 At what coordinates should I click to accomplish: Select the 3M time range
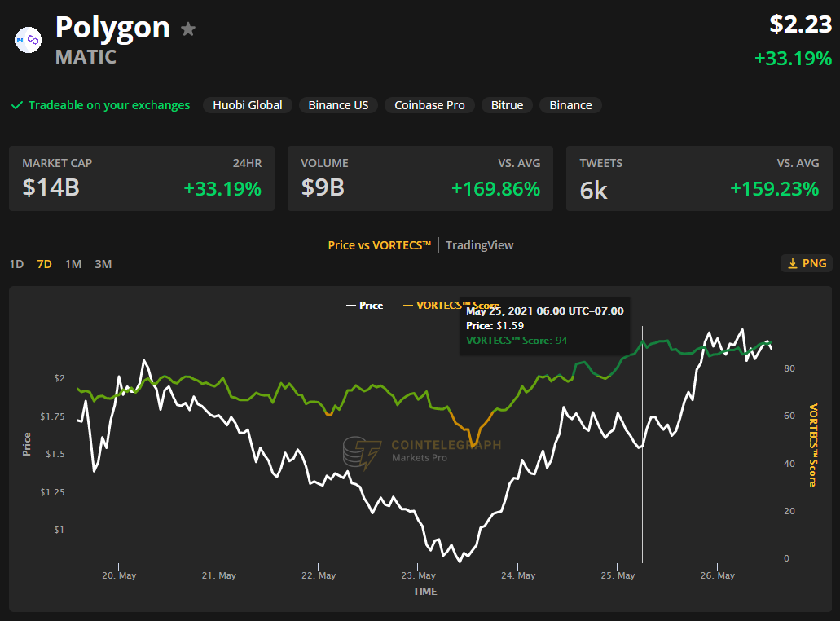tap(103, 264)
